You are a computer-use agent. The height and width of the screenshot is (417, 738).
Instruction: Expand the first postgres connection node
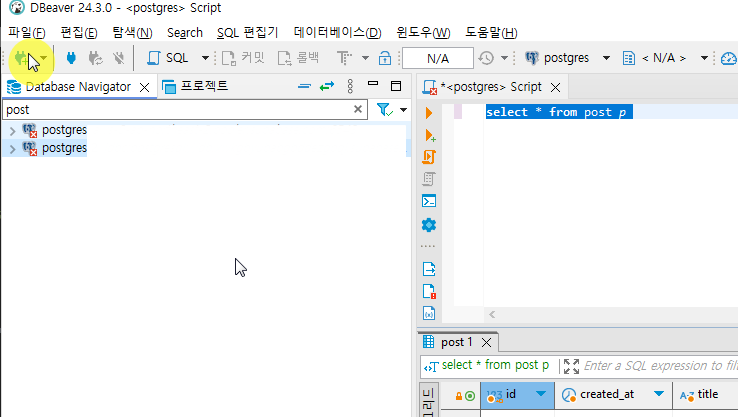(x=13, y=130)
